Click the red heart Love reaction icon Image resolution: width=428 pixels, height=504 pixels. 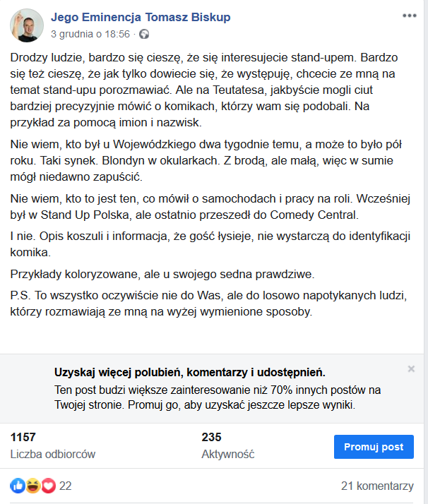pos(48,486)
